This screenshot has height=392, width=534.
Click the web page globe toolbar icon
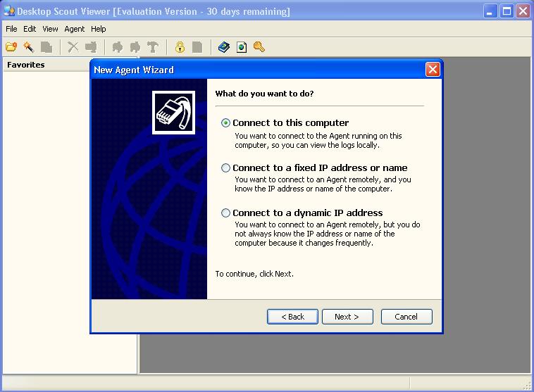tap(242, 46)
